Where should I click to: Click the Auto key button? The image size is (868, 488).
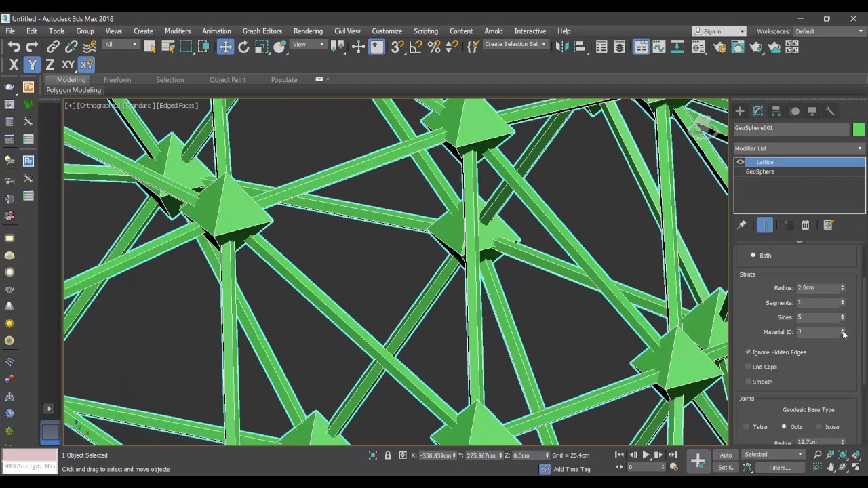726,455
